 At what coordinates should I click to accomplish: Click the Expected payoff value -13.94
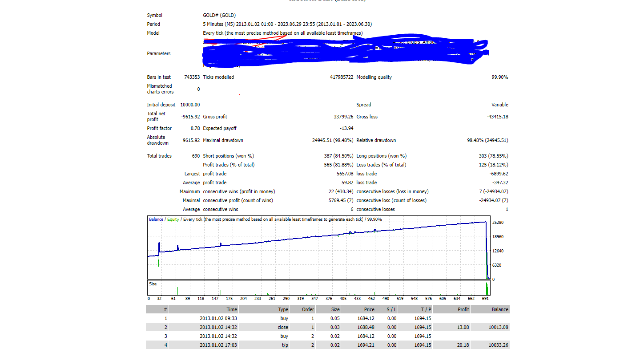[x=346, y=128]
